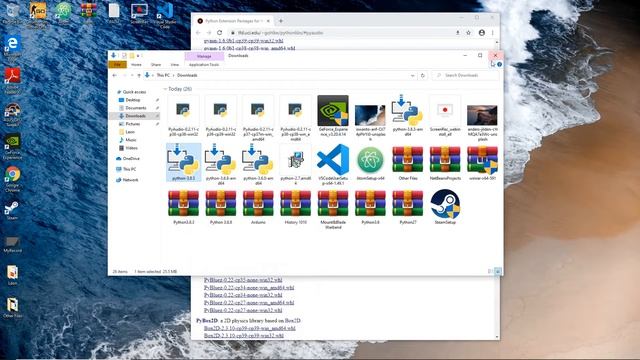Open the address bar history dropdown
This screenshot has width=640, height=360.
(x=413, y=76)
